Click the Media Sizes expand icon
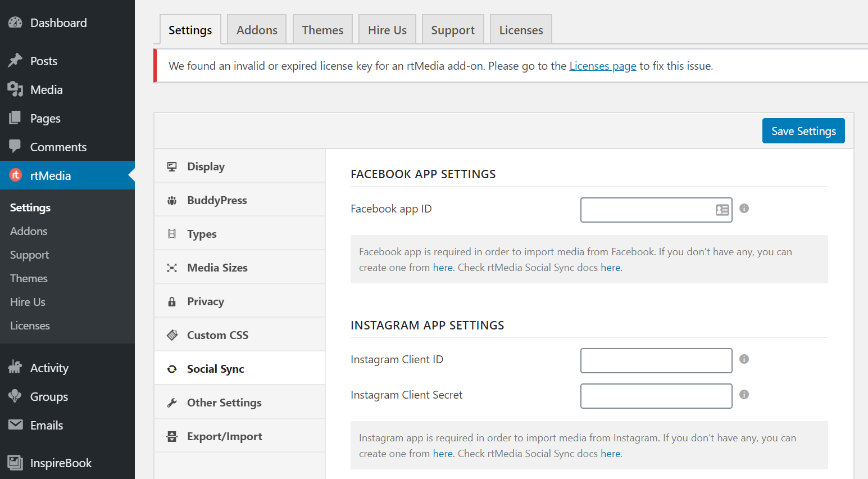Image resolution: width=868 pixels, height=479 pixels. [x=172, y=268]
